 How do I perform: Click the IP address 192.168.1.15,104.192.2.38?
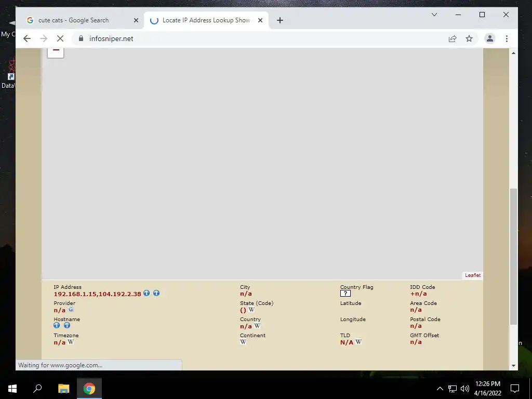point(97,294)
